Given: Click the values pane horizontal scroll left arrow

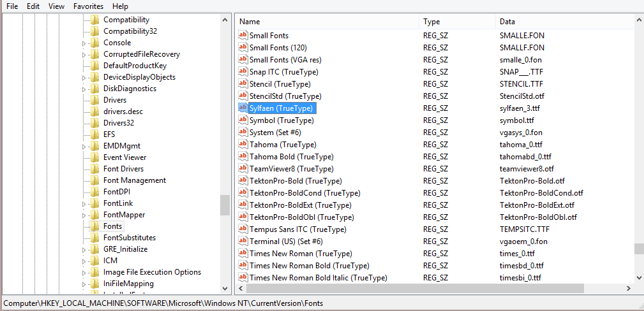Looking at the screenshot, I should [241, 289].
